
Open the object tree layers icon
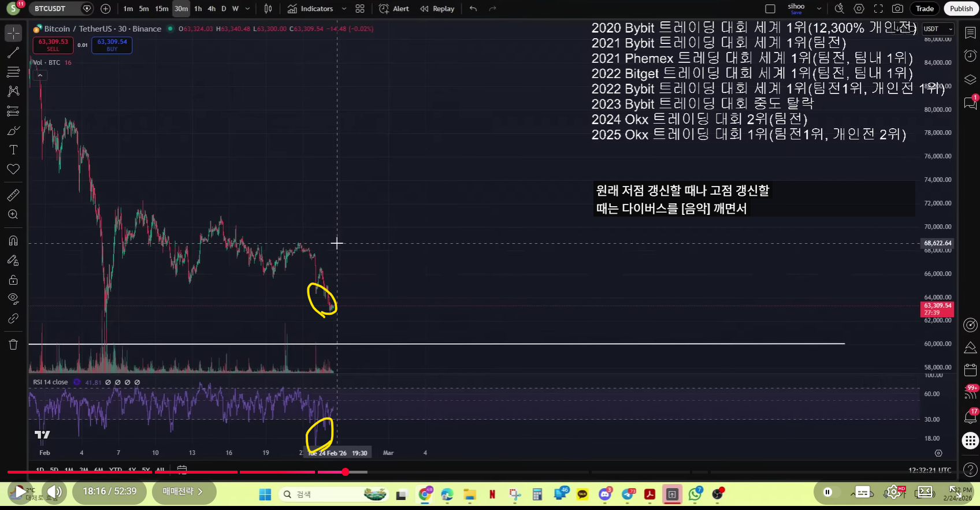[970, 79]
